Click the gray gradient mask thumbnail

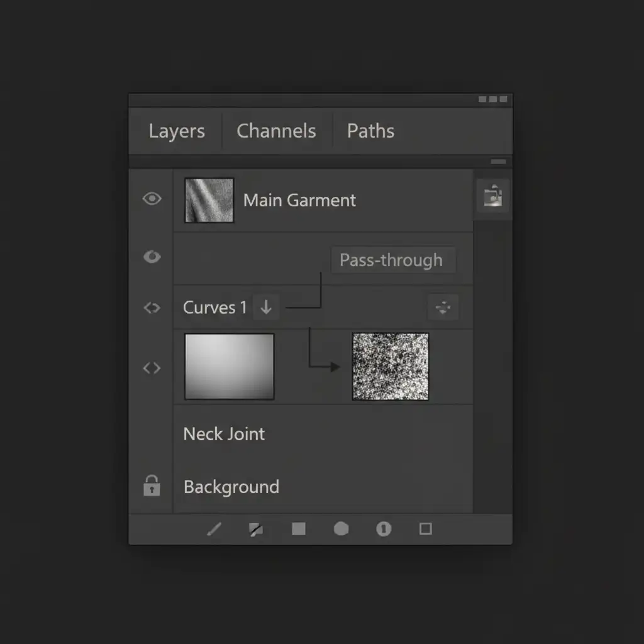229,366
